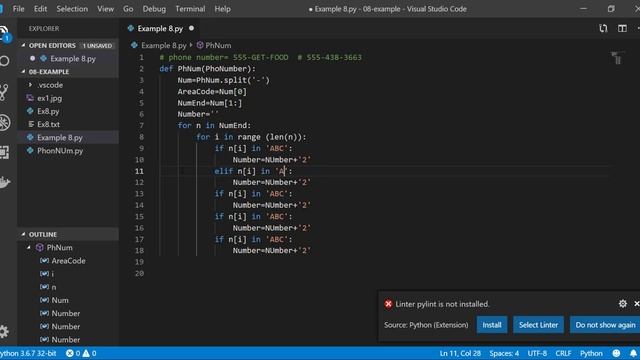The height and width of the screenshot is (360, 640).
Task: Click the PhNum function symbol icon in outline
Action: (x=40, y=247)
